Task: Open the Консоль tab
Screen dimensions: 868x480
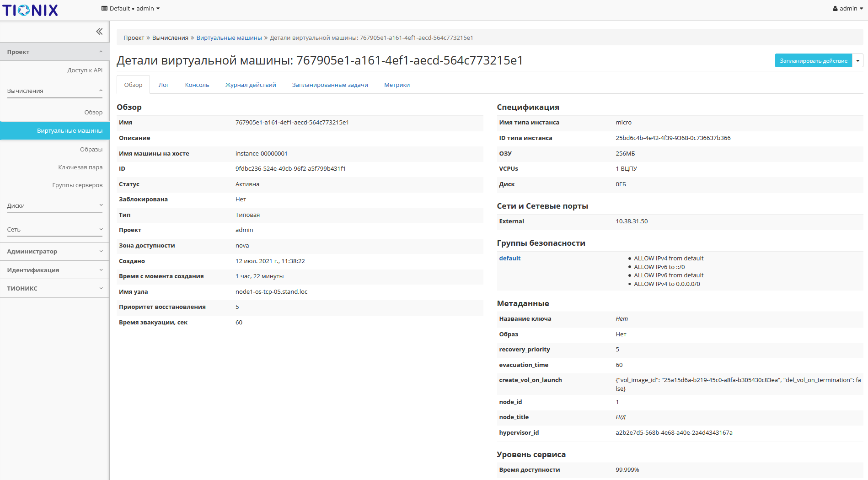Action: (x=197, y=85)
